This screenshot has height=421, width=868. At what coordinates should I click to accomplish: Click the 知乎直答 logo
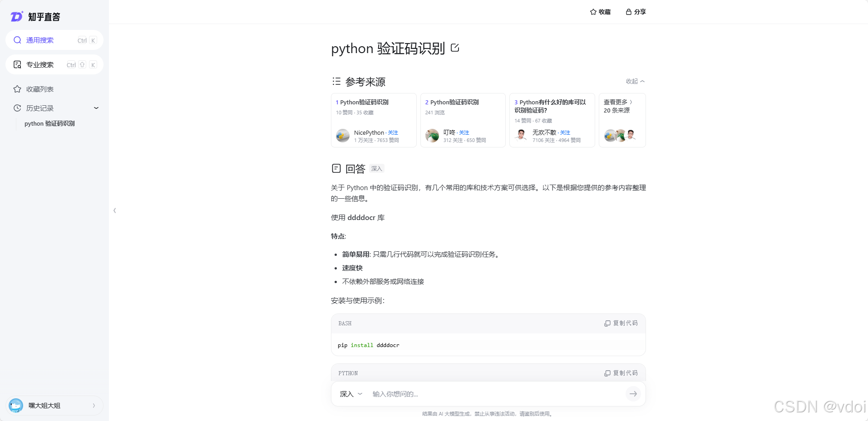pyautogui.click(x=35, y=17)
